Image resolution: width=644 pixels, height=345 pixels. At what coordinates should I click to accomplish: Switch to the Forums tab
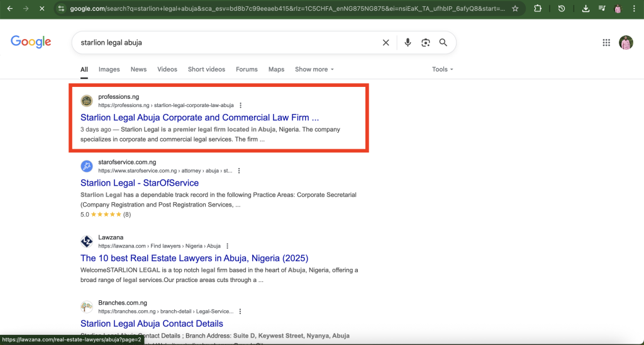coord(247,69)
